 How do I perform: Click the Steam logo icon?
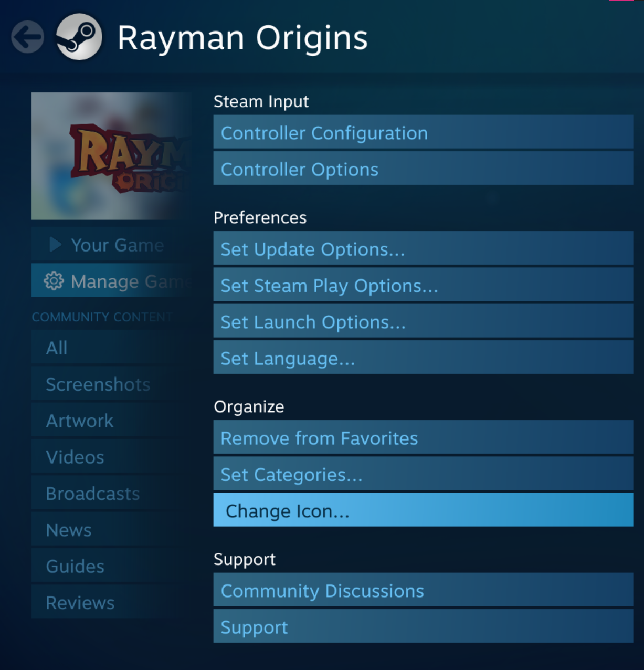(x=79, y=37)
